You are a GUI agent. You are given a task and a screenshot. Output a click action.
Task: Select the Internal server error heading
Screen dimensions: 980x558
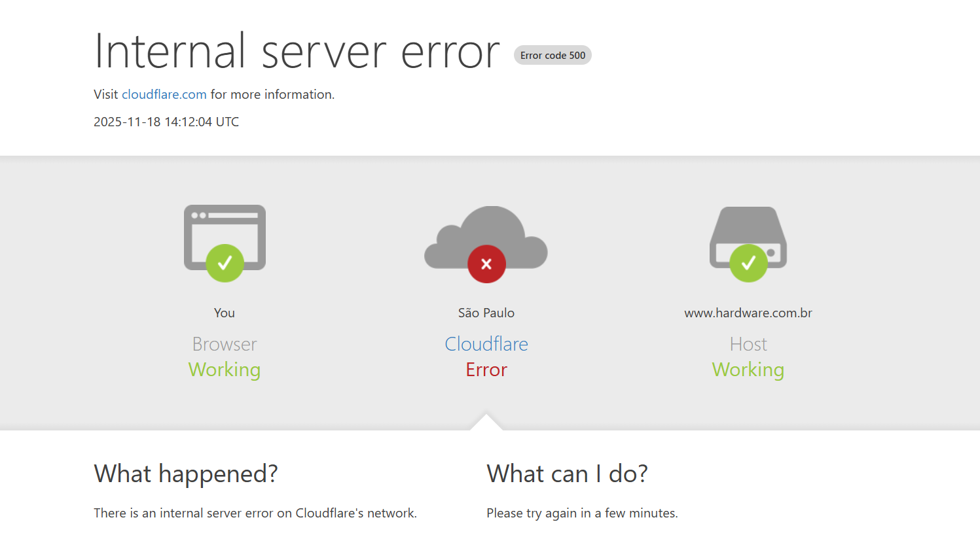(x=297, y=51)
